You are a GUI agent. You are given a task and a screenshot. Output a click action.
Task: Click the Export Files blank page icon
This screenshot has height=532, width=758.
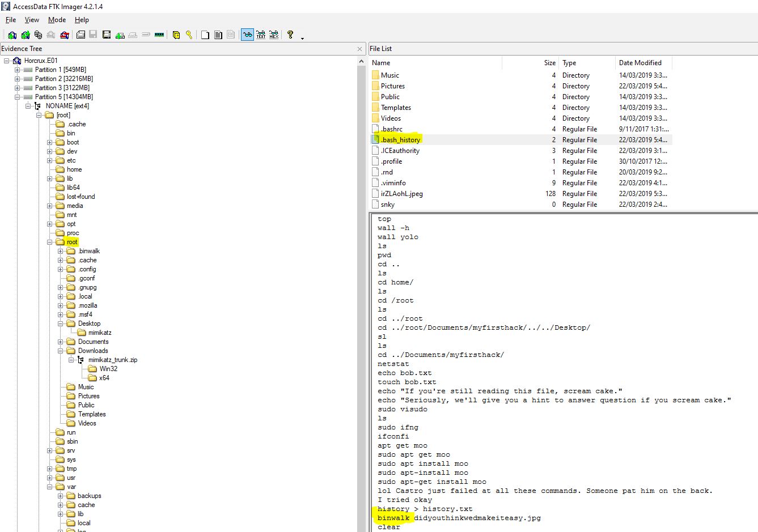(205, 35)
